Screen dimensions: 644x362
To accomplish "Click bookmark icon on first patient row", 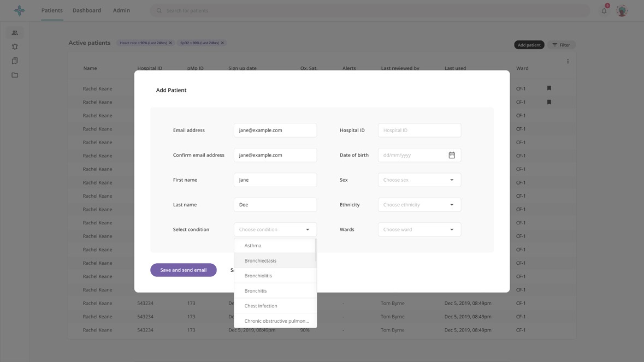I will tap(549, 88).
